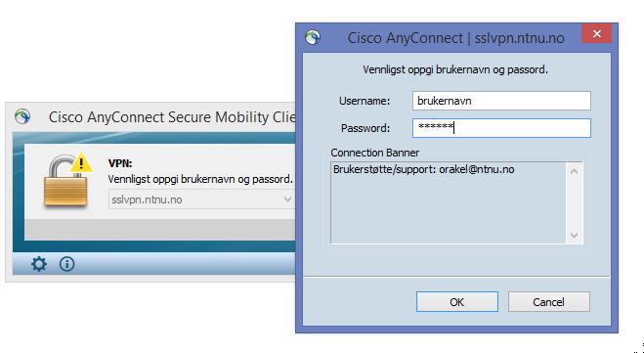Viewport: 644px width, 353px height.
Task: Open settings via the gear icon
Action: (39, 264)
